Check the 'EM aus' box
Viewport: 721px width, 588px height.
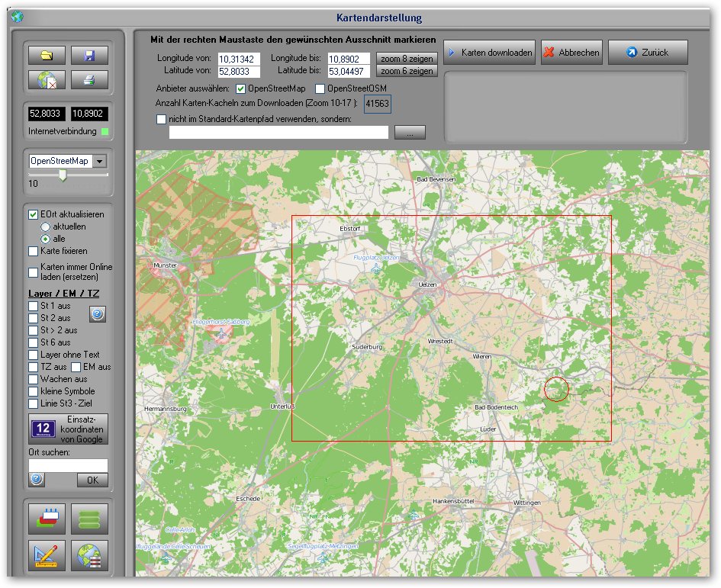pos(76,367)
